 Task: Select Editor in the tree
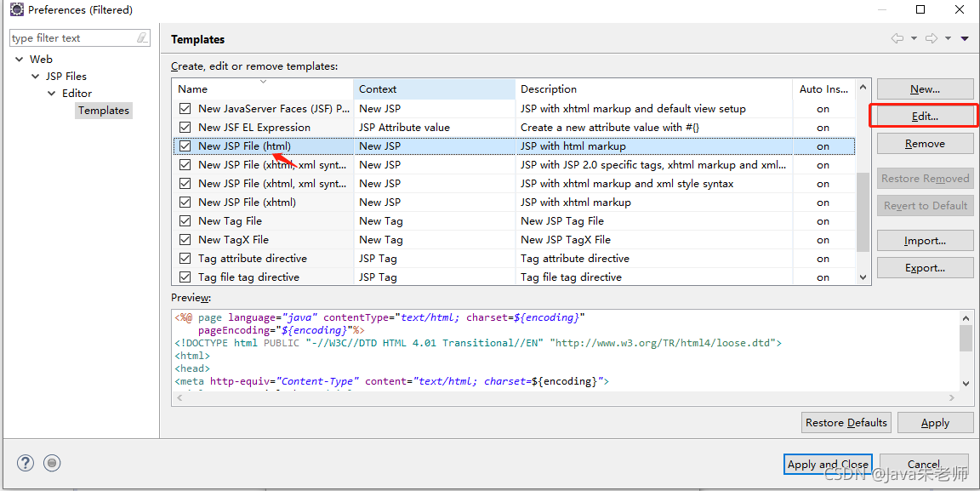click(77, 94)
